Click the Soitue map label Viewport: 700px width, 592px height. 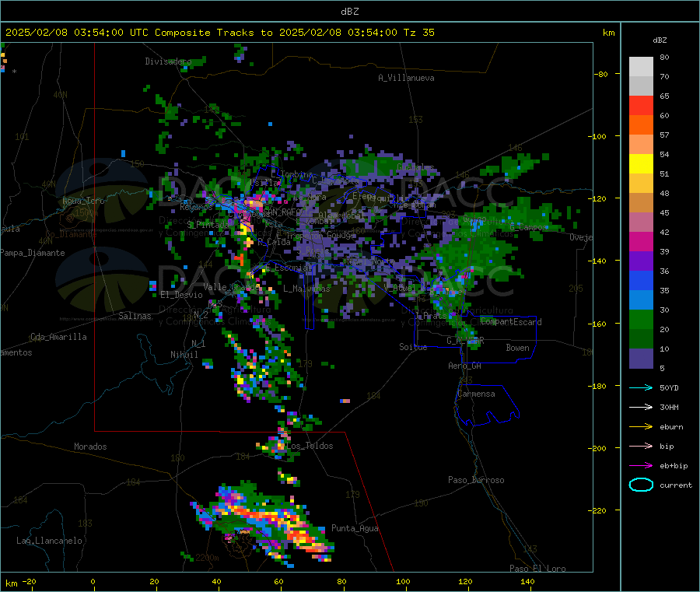[413, 347]
